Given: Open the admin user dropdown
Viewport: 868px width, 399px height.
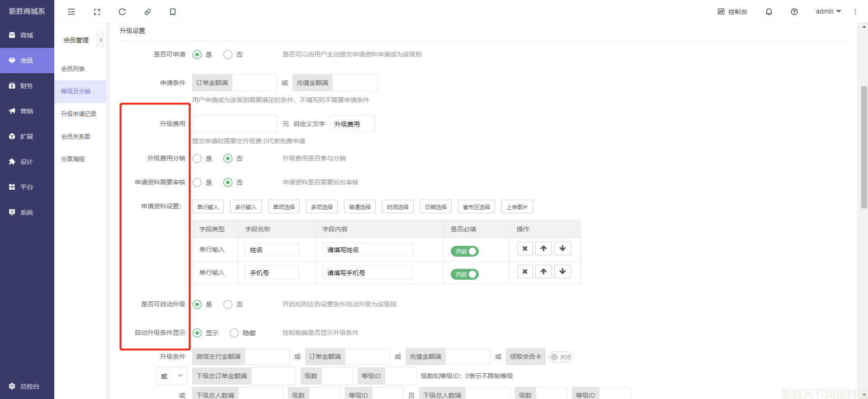Looking at the screenshot, I should click(828, 12).
